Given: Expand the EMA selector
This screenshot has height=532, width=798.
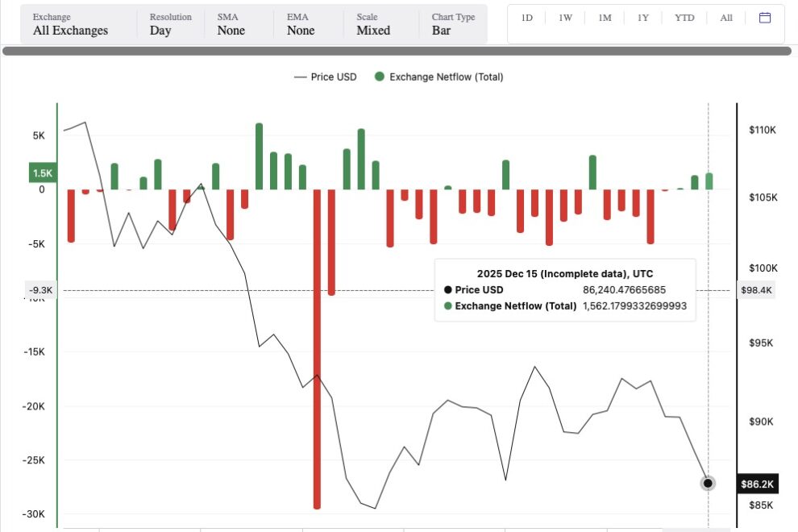Looking at the screenshot, I should pos(301,24).
